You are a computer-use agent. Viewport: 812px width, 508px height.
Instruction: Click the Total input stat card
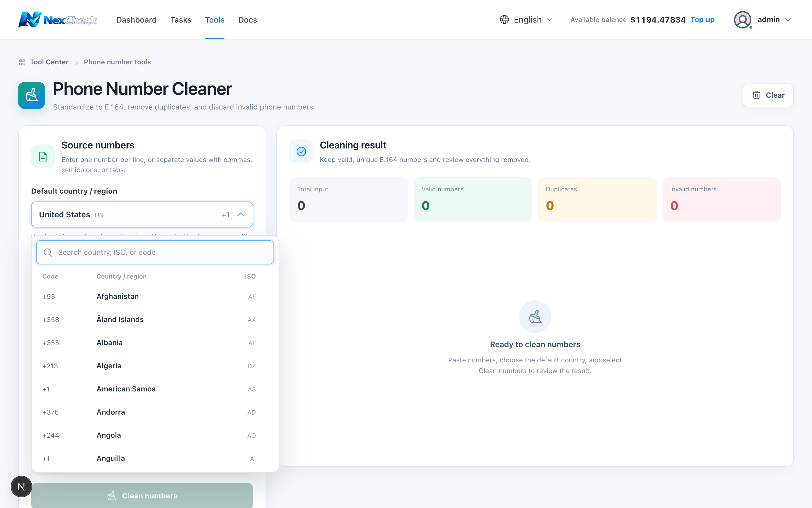click(x=348, y=200)
